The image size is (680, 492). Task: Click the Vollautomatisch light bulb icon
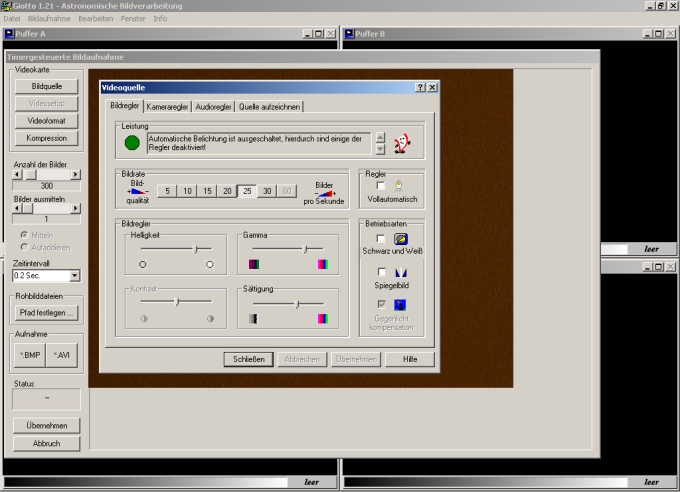tap(399, 185)
